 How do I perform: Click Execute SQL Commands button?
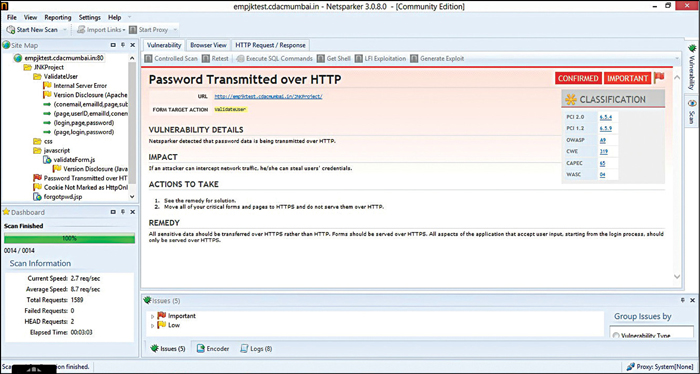pyautogui.click(x=274, y=58)
